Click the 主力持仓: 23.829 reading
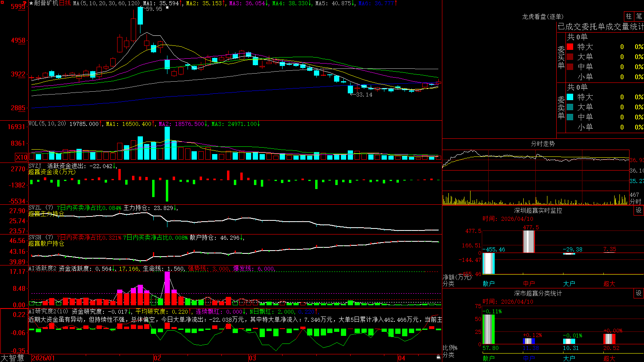The height and width of the screenshot is (362, 644). (x=149, y=208)
